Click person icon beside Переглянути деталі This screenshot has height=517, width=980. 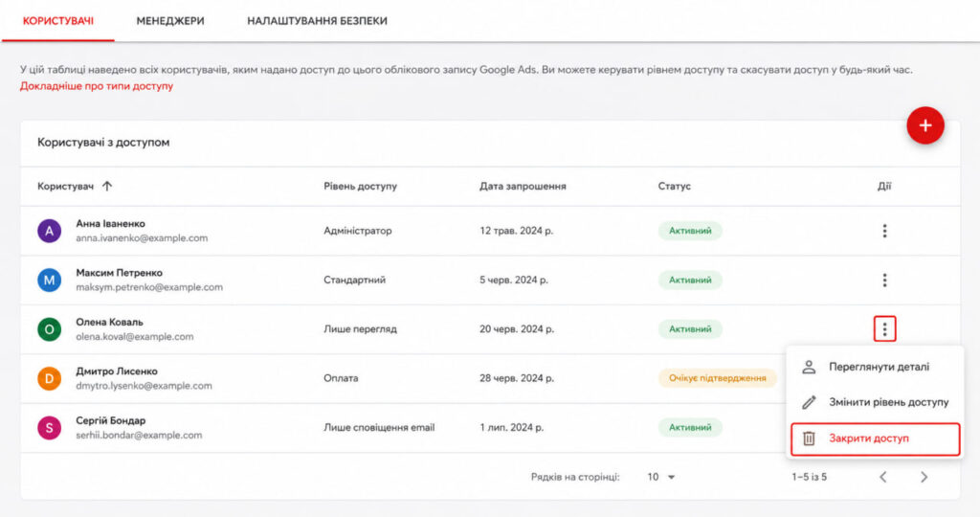(x=809, y=367)
